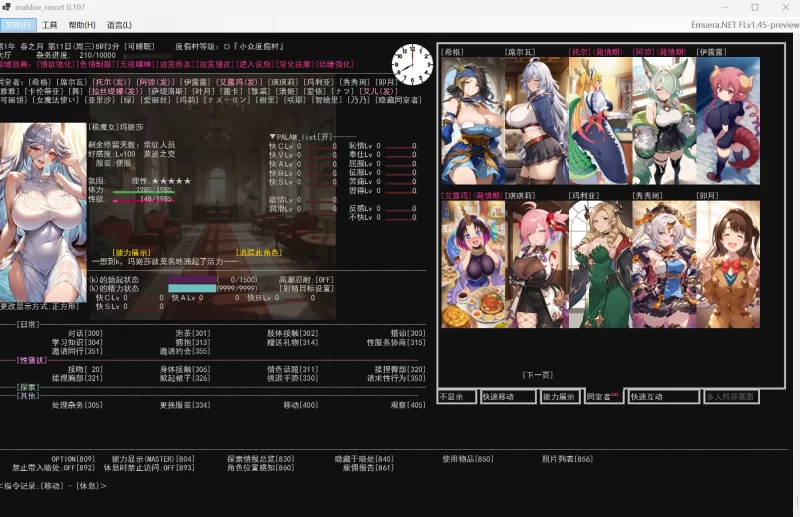
Task: Toggle 休息时禁止访问:OFF[893]
Action: pos(149,467)
